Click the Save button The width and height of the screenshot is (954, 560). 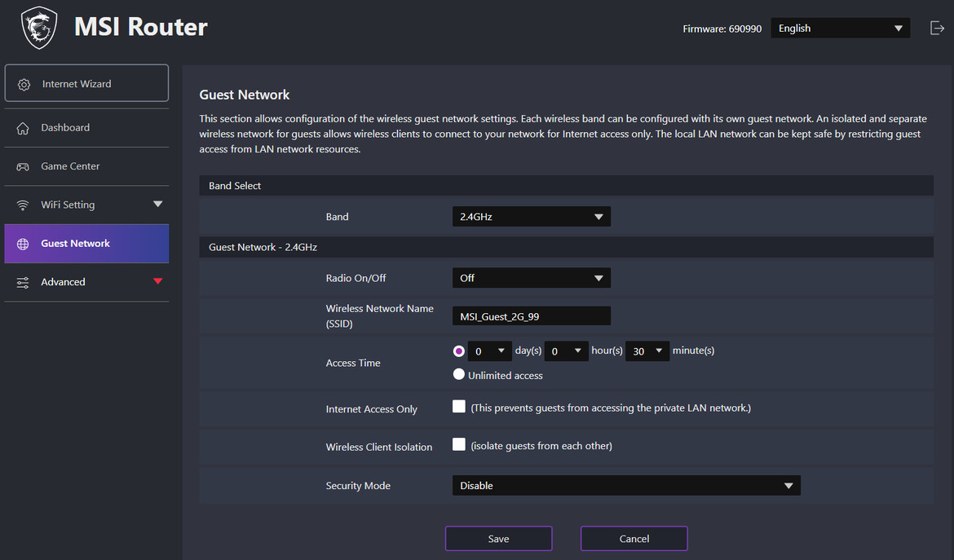click(x=498, y=539)
